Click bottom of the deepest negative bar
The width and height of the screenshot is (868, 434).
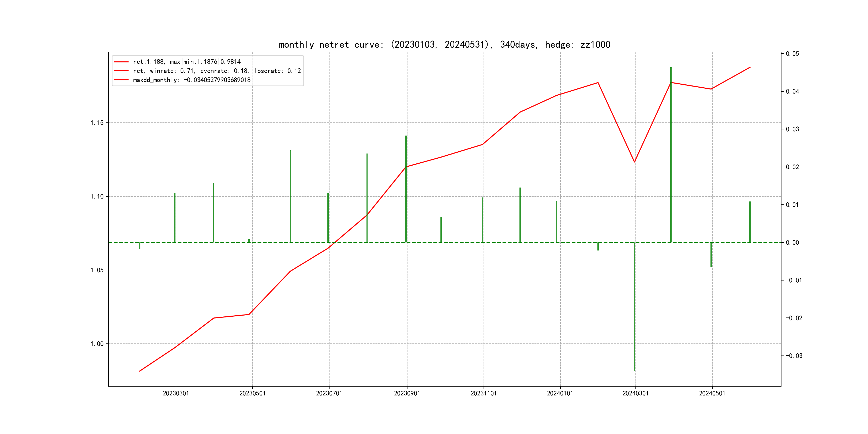point(634,370)
